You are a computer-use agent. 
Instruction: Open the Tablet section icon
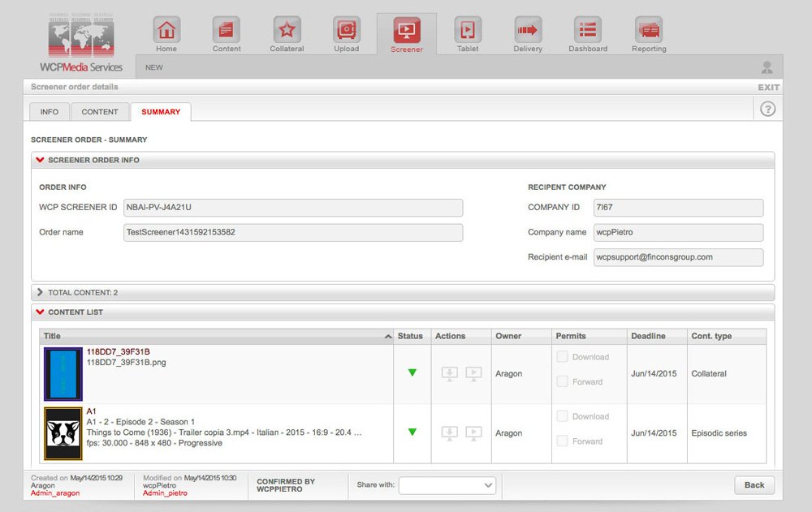click(x=468, y=29)
